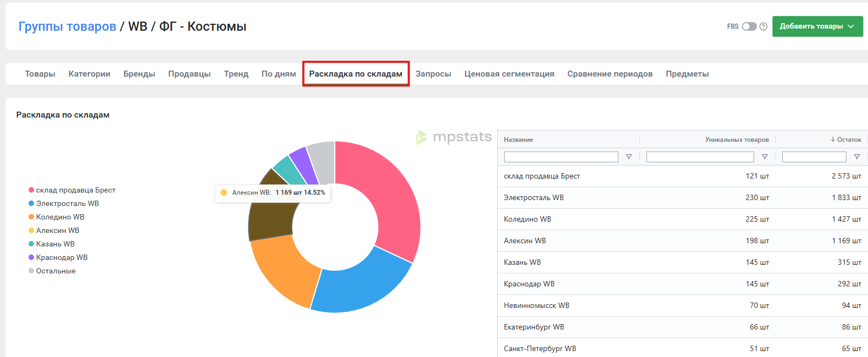Screen dimensions: 868x357
Task: Click the 70 шт unique products cell
Action: [x=760, y=305]
